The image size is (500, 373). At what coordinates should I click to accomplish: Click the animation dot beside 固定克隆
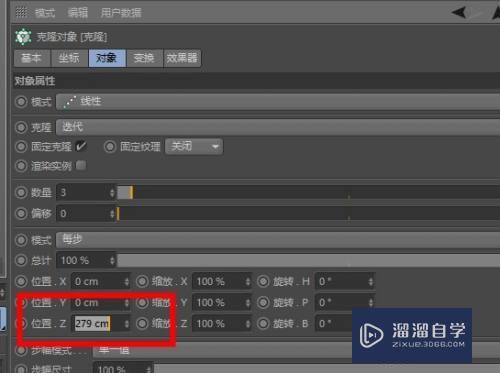[x=21, y=146]
